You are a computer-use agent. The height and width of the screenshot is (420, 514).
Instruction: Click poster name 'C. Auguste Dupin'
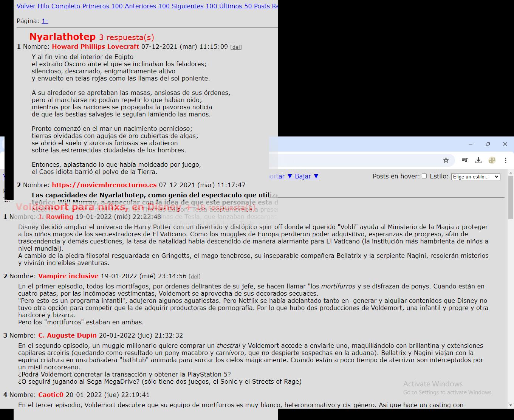[x=68, y=335]
